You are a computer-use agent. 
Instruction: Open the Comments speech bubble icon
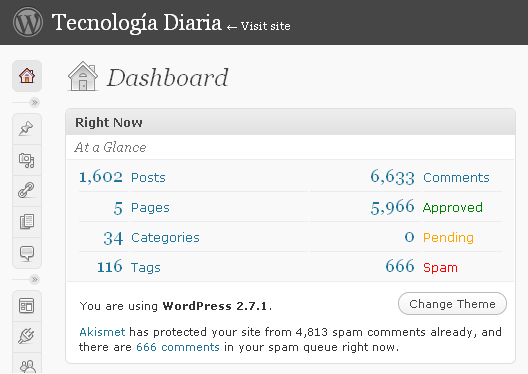tap(27, 253)
